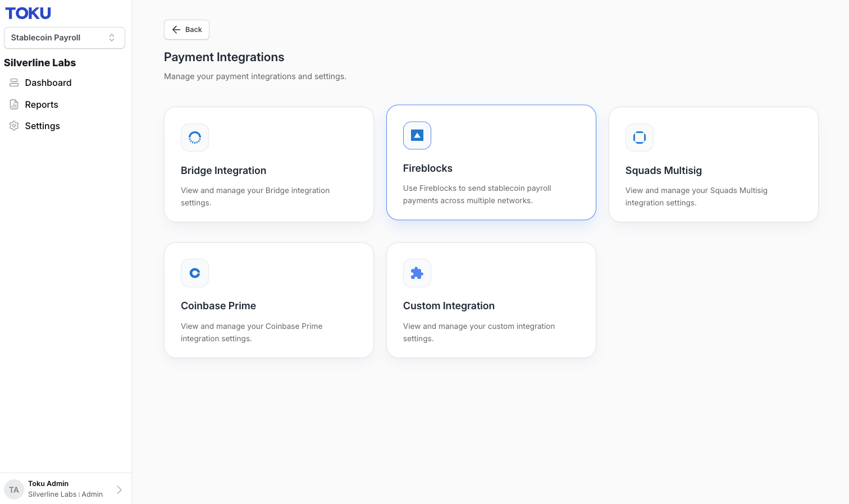Screen dimensions: 849x504
Task: Open Custom Integration settings card
Action: click(x=491, y=300)
